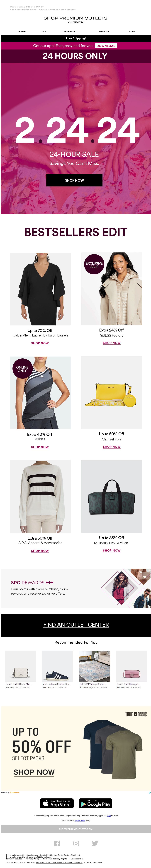151x868 pixels.
Task: Click the SPO Rewards banner
Action: [x=76, y=588]
